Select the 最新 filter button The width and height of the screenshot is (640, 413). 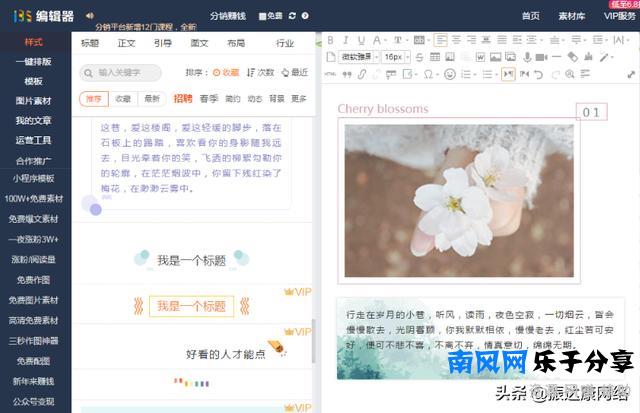coord(152,99)
